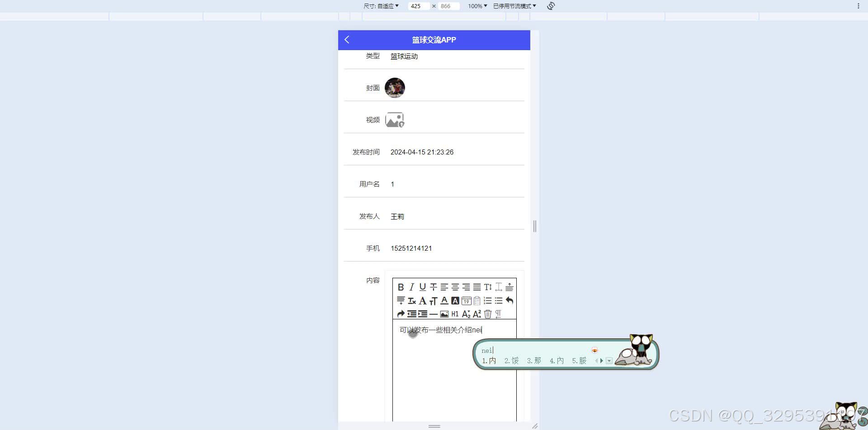Increase text indent
Screen dimensions: 868x430
tap(422, 314)
